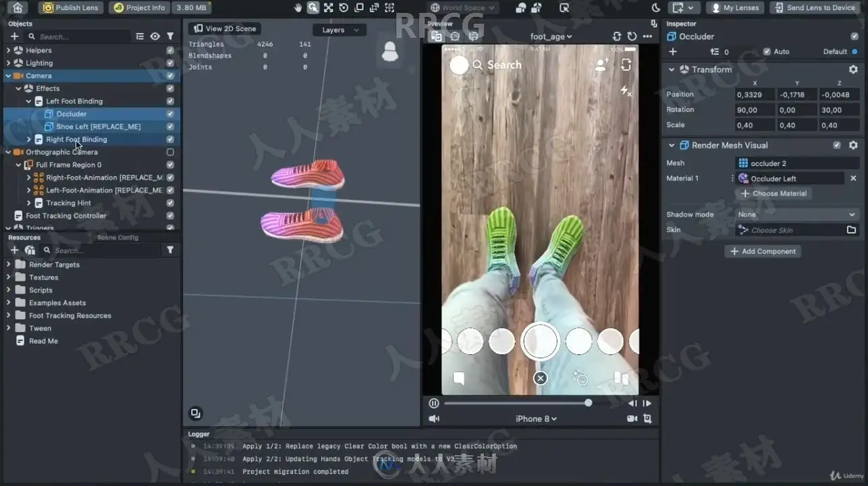Toggle hierarchy list view in Objects panel
This screenshot has height=486, width=868.
pos(140,36)
